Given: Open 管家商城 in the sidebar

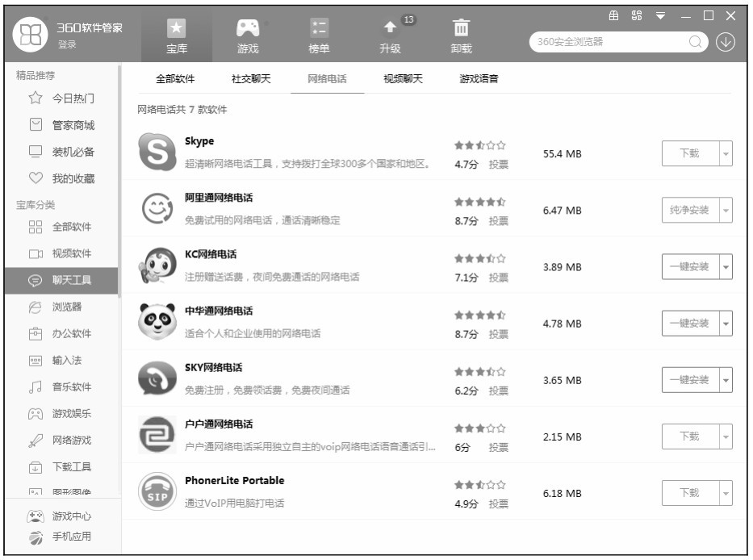Looking at the screenshot, I should (x=61, y=125).
